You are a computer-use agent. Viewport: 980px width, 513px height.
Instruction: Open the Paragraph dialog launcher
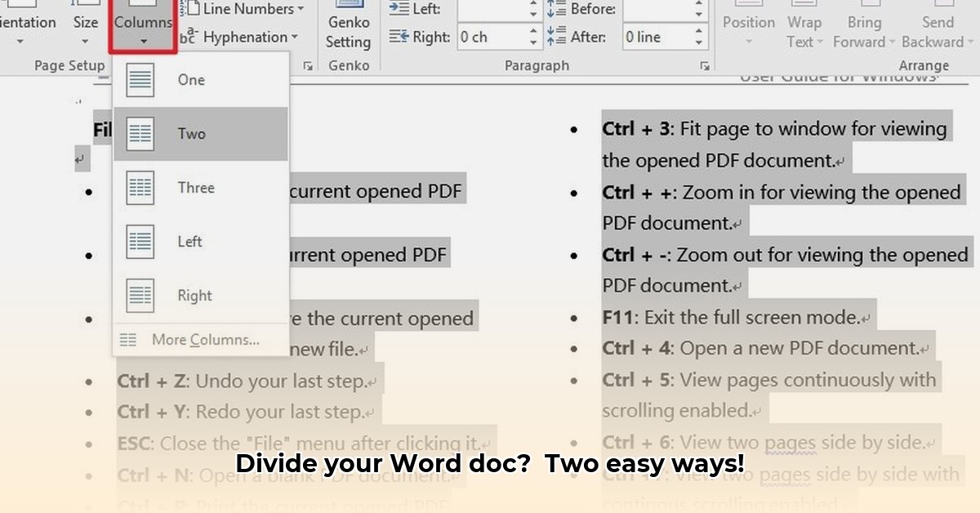[704, 66]
